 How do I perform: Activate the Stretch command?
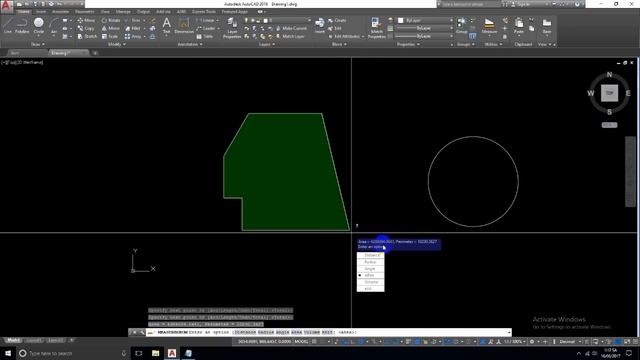click(x=87, y=36)
